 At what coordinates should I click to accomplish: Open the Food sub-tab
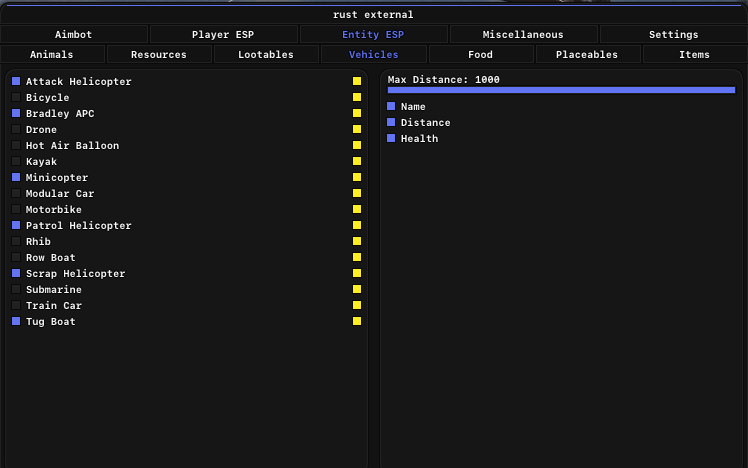pos(480,54)
